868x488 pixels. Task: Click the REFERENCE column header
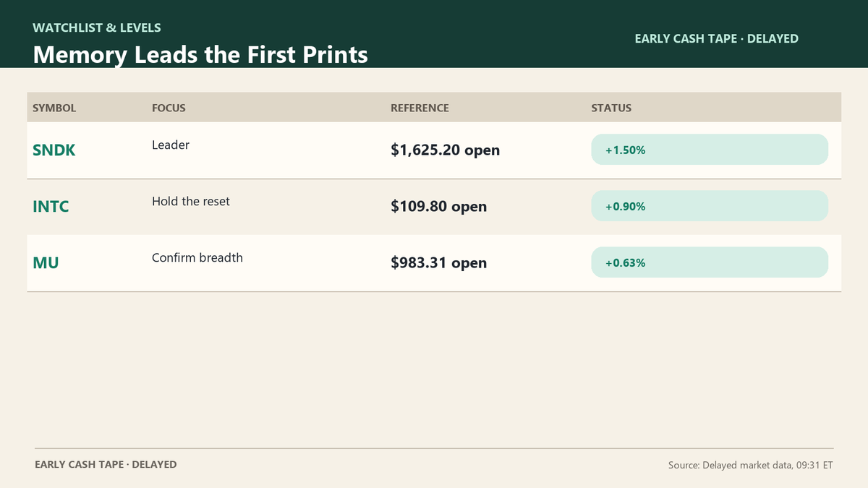(420, 108)
